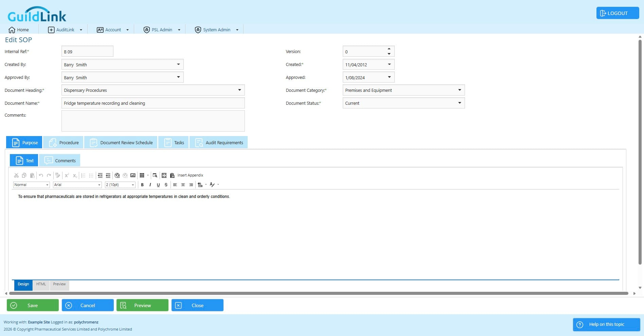The image size is (644, 336).
Task: Open the PSL Admin menu
Action: pos(162,30)
